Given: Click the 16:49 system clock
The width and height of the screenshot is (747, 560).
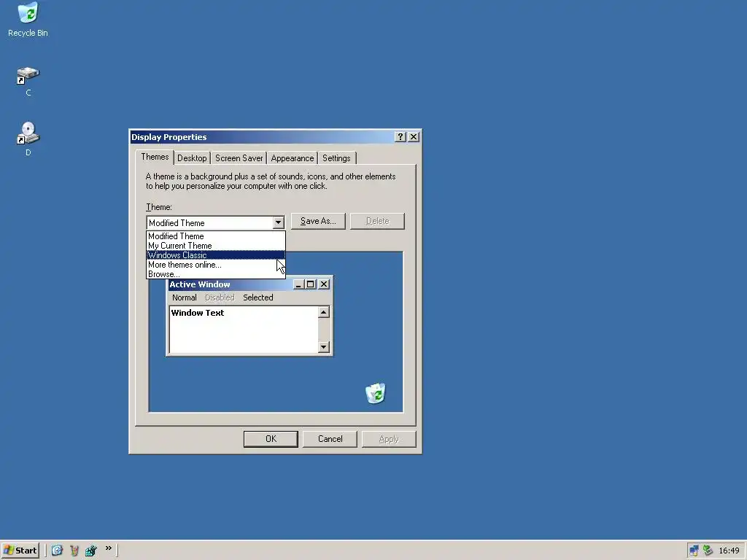Looking at the screenshot, I should coord(729,551).
